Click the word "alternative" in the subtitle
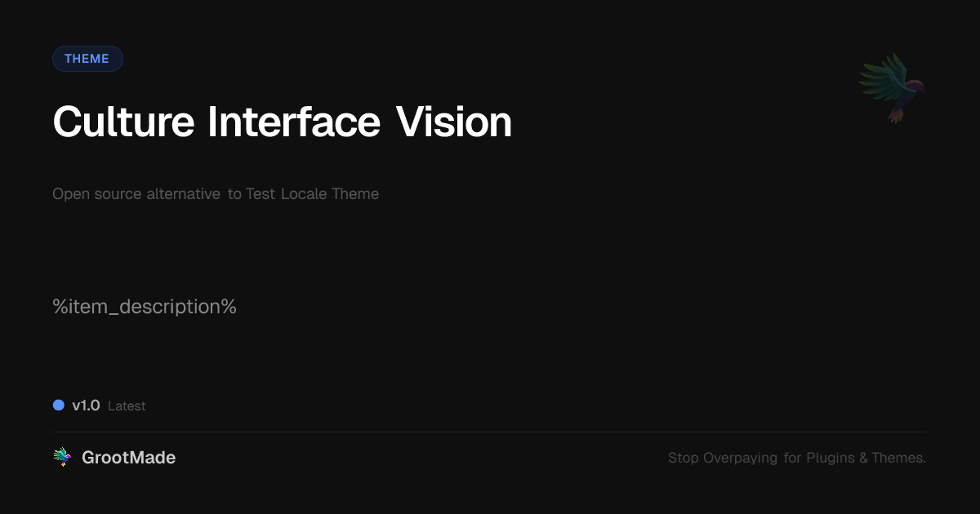 (183, 194)
